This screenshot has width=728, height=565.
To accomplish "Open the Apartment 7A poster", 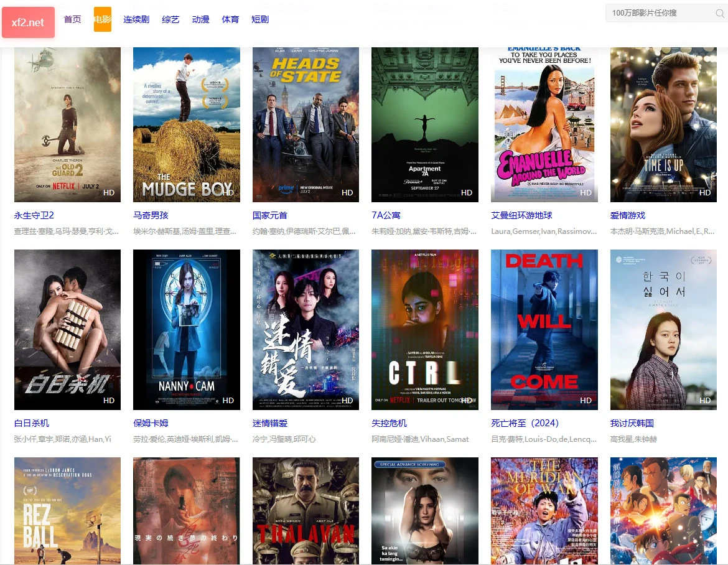I will [425, 124].
